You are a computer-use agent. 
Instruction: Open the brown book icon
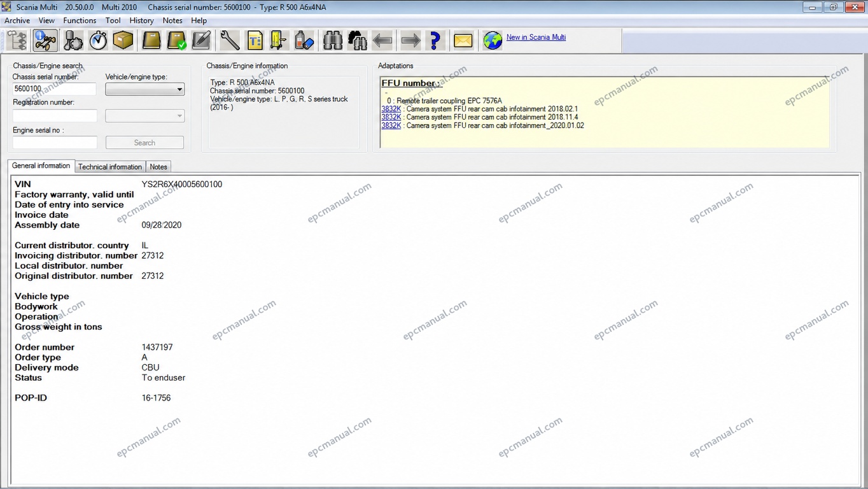pos(151,41)
